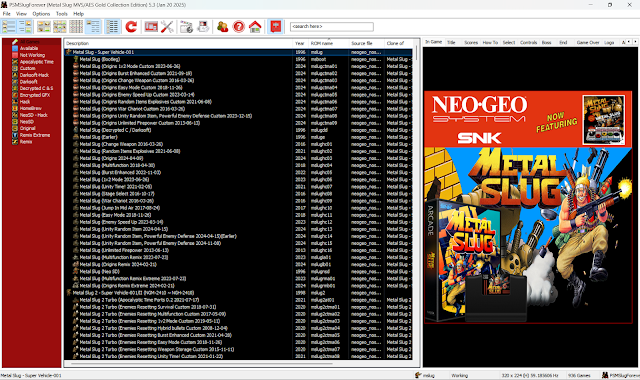This screenshot has width=640, height=380.
Task: Select the Not Working folder
Action: 32,55
